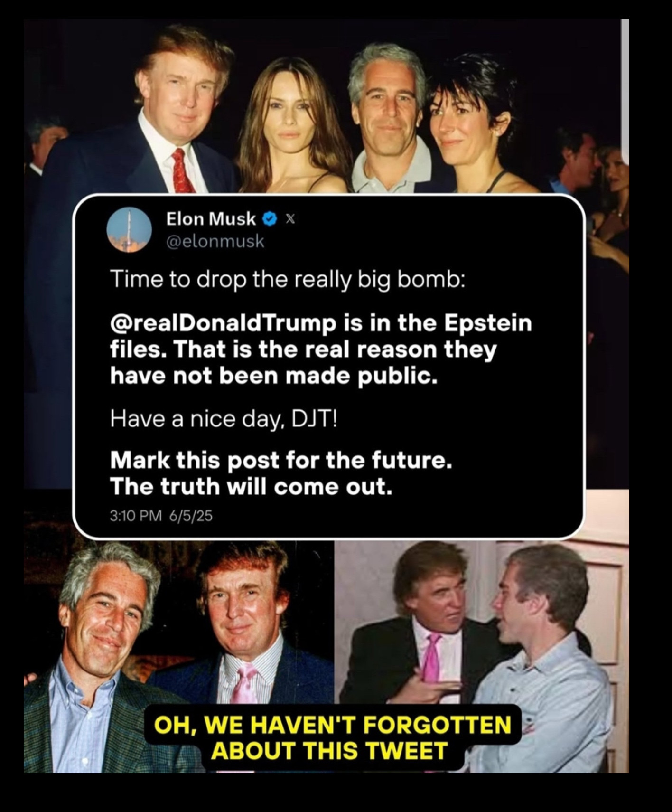Click the rocket profile avatar in the tweet
Viewport: 672px width, 812px height.
130,230
